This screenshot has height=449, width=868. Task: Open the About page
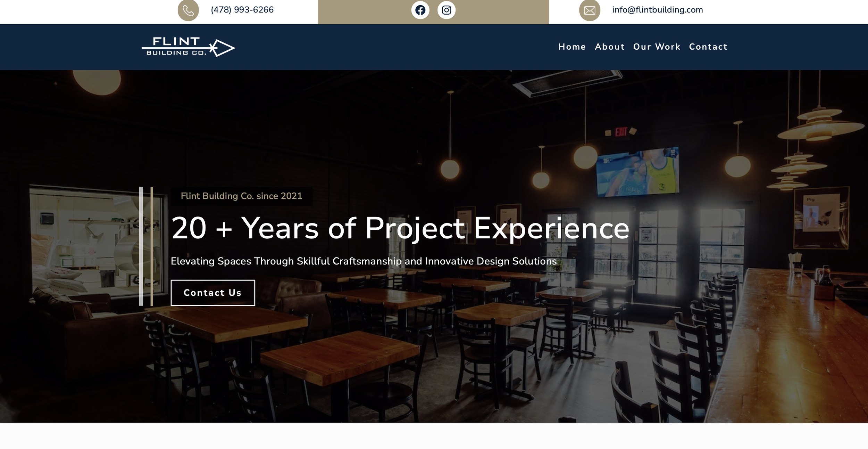tap(609, 47)
